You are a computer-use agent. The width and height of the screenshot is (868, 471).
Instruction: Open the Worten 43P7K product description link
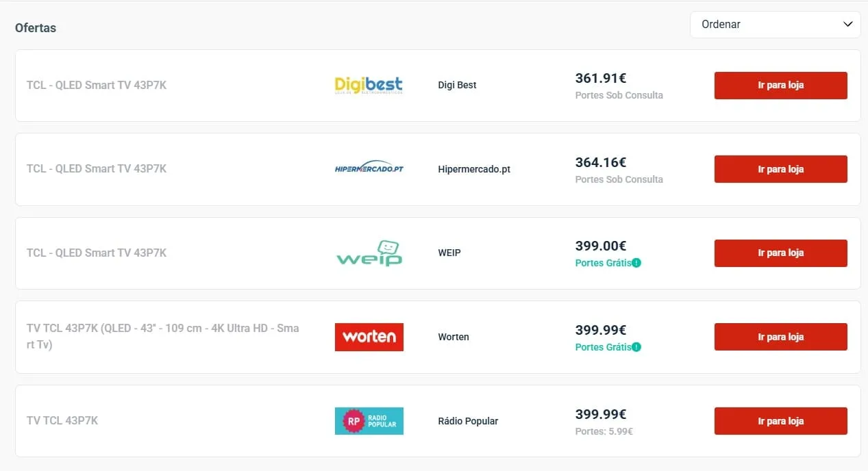(x=162, y=336)
